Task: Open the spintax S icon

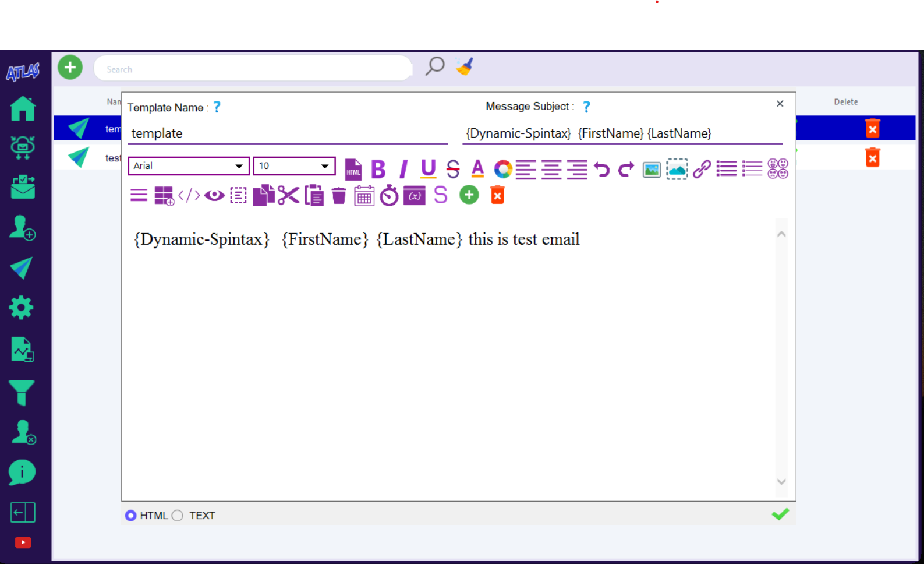Action: 441,195
